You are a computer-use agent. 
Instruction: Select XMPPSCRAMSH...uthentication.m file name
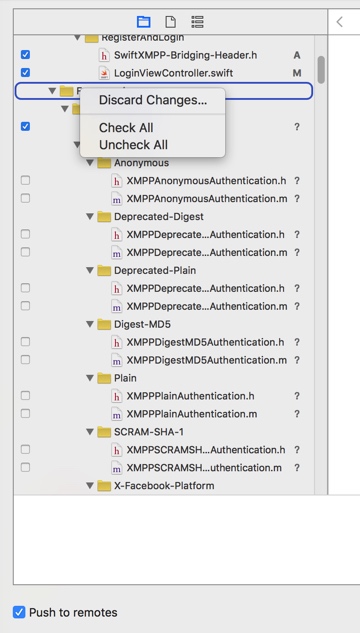pos(204,468)
